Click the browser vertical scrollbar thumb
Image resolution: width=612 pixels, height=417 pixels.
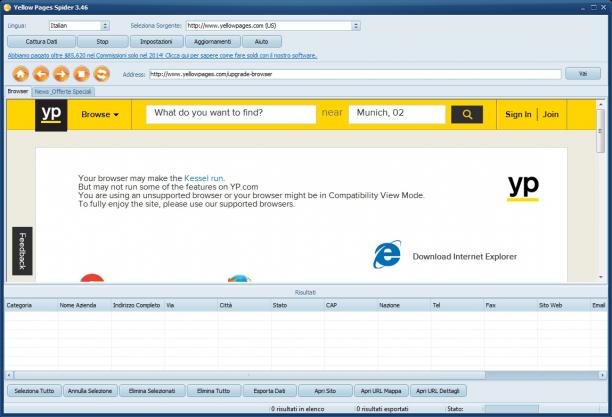(601, 131)
